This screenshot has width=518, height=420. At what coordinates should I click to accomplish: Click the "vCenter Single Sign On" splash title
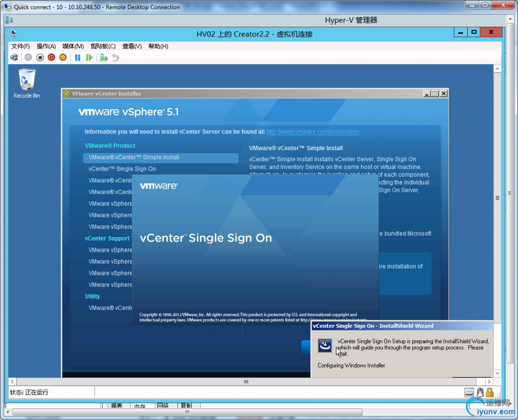(x=206, y=238)
